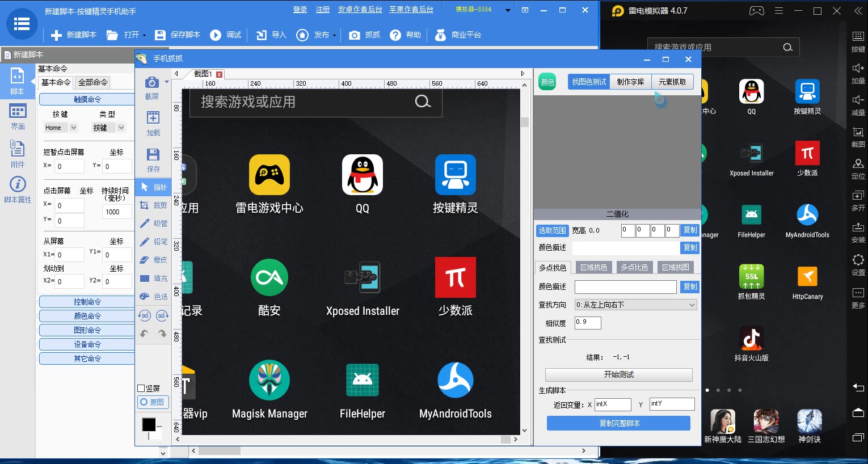Open the 界面 interface sidebar panel
This screenshot has width=868, height=464.
point(18,117)
